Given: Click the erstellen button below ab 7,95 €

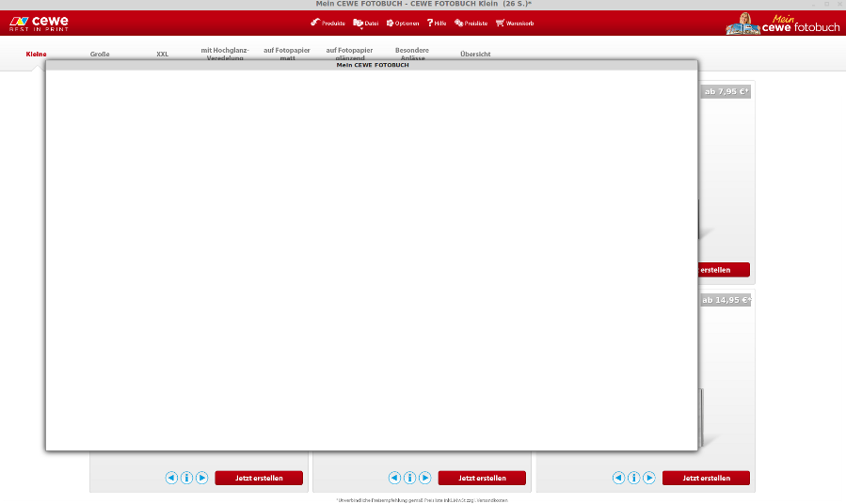Looking at the screenshot, I should tap(724, 270).
